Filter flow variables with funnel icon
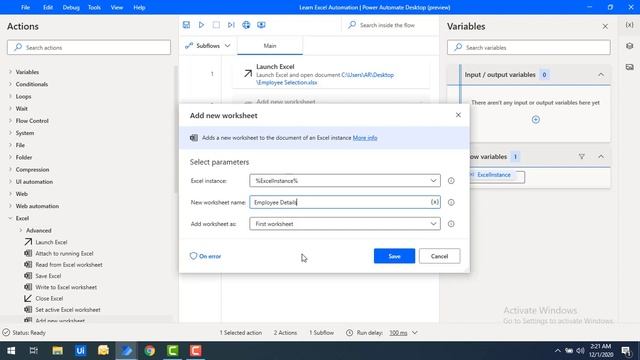The width and height of the screenshot is (640, 360). pyautogui.click(x=582, y=156)
